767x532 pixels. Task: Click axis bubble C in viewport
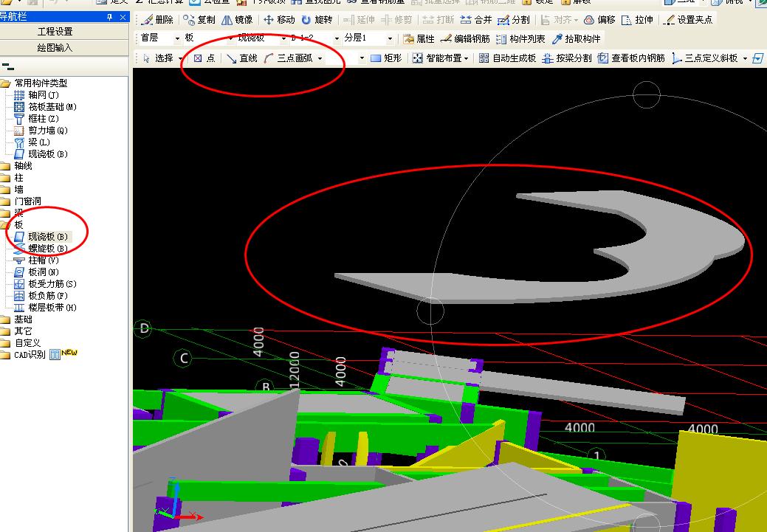(184, 359)
